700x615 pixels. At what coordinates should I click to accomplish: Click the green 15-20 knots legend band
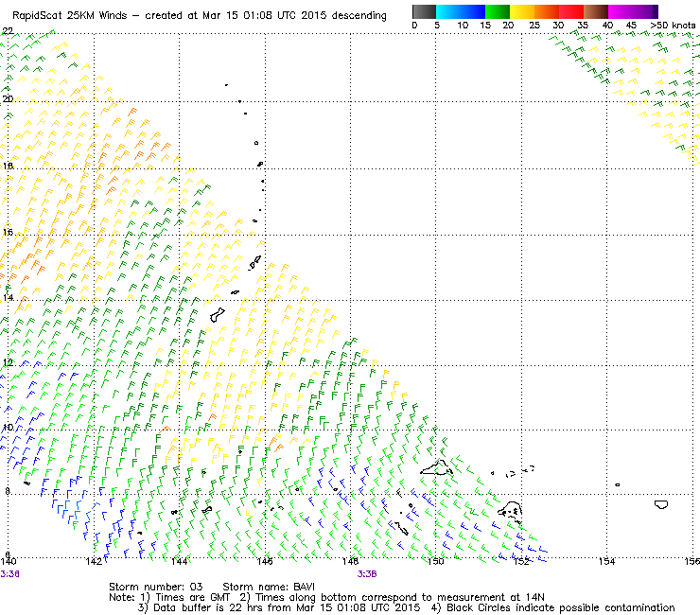pyautogui.click(x=498, y=11)
